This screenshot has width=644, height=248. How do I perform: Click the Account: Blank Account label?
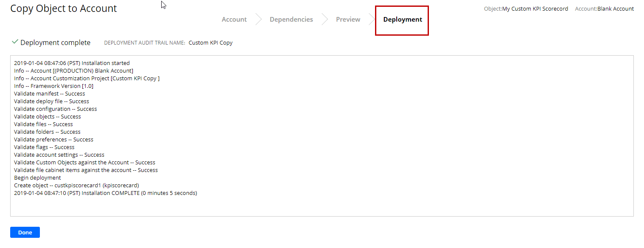point(605,9)
